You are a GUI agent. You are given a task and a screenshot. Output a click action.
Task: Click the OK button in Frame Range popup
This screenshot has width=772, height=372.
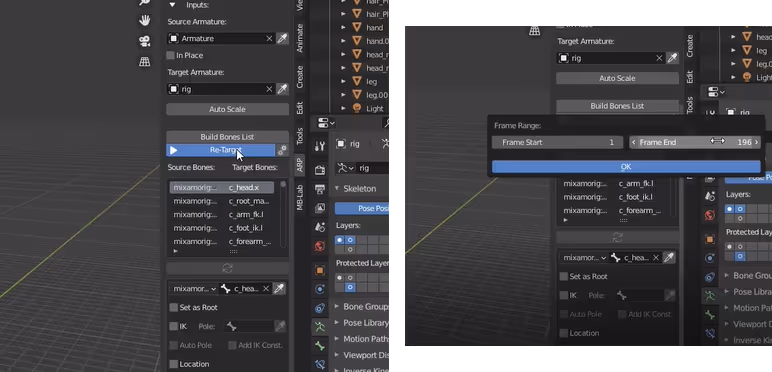tap(626, 167)
